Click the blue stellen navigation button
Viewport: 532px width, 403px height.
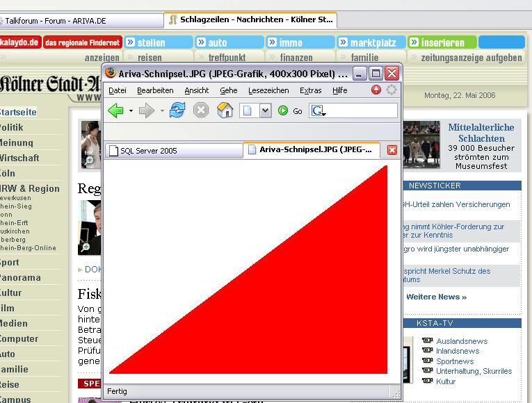click(x=158, y=42)
